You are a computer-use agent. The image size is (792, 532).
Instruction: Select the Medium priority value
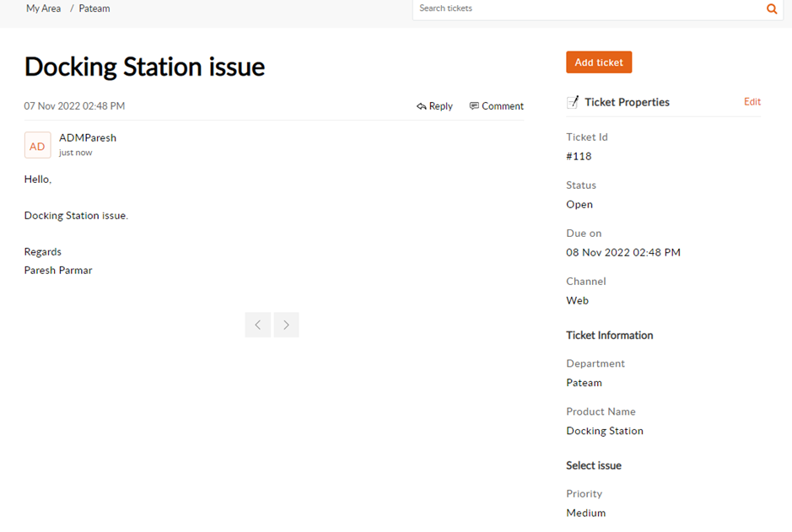pos(585,513)
